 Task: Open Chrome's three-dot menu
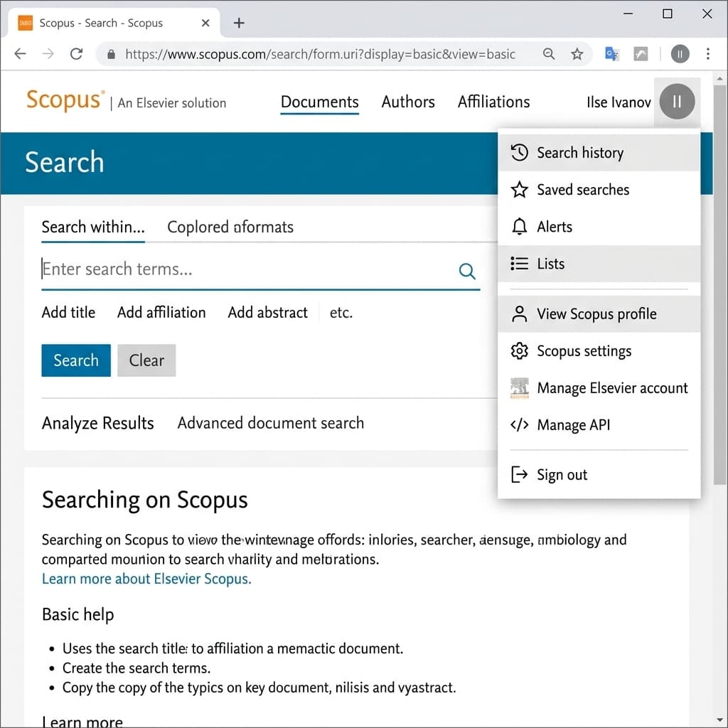point(708,54)
